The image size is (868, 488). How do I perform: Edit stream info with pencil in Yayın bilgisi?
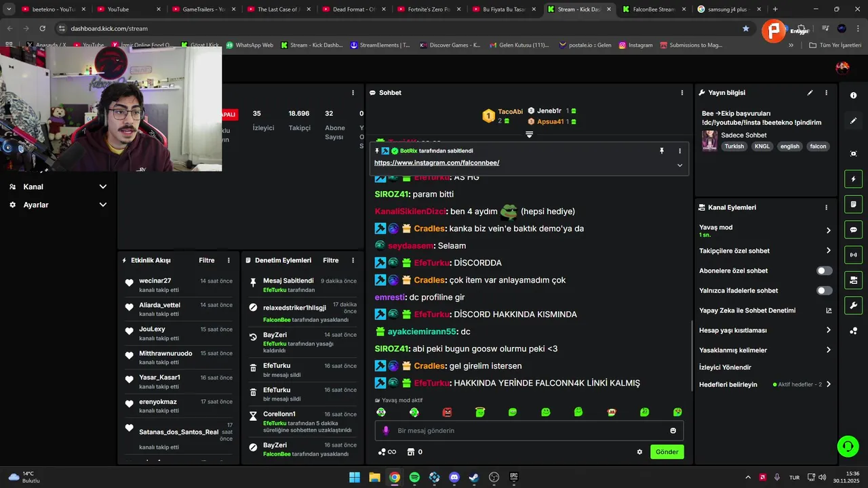click(810, 93)
